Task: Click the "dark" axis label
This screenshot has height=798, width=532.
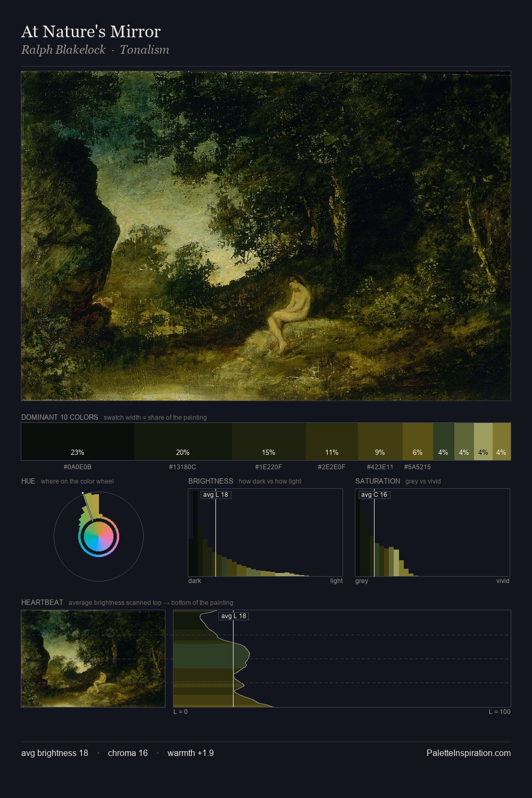Action: pyautogui.click(x=195, y=581)
